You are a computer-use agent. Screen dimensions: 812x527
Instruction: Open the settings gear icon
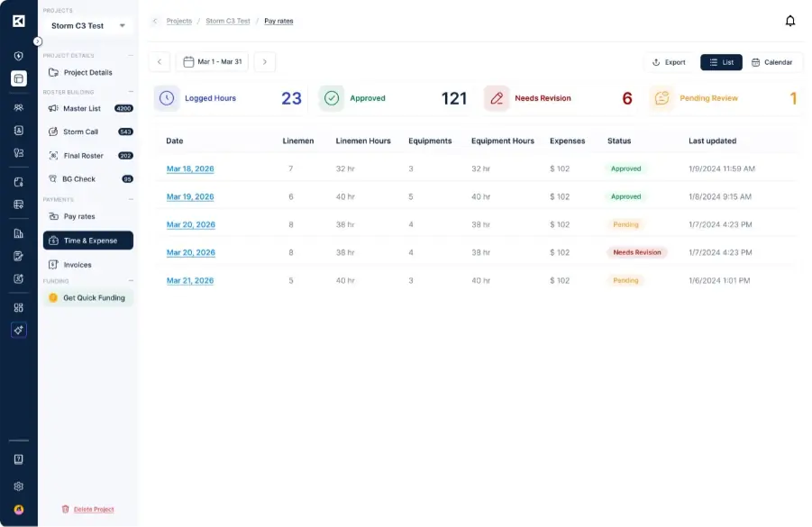tap(19, 486)
